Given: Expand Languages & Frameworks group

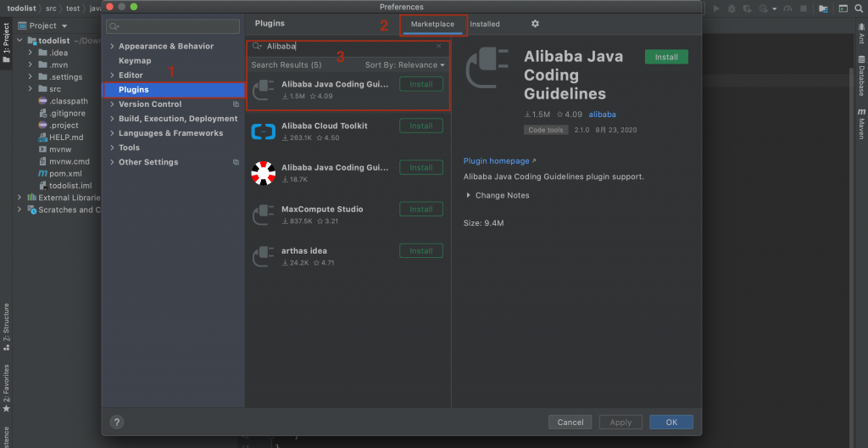Looking at the screenshot, I should 113,133.
